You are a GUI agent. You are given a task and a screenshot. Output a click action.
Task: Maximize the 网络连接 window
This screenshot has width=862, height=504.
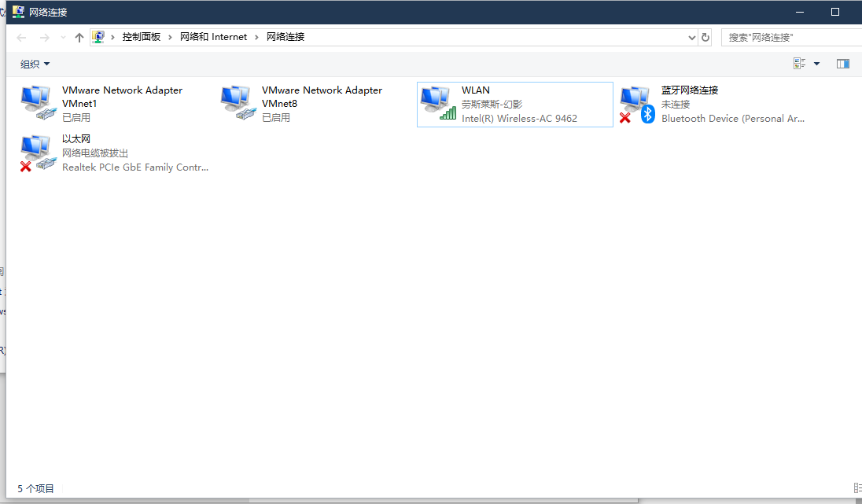pos(835,12)
